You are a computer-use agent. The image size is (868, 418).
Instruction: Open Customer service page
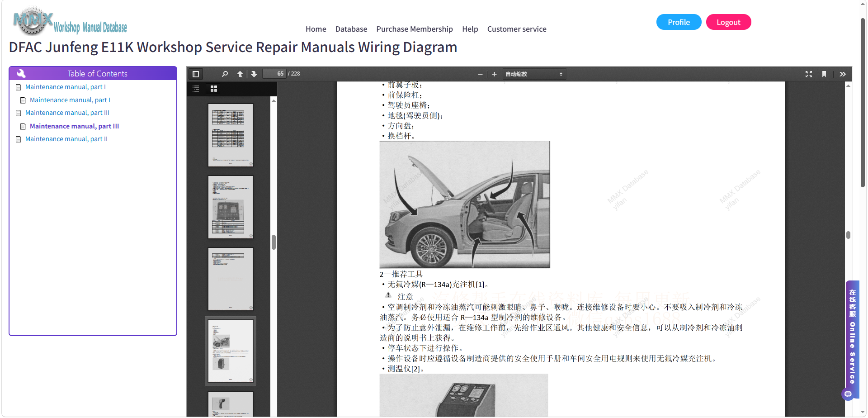(x=517, y=29)
